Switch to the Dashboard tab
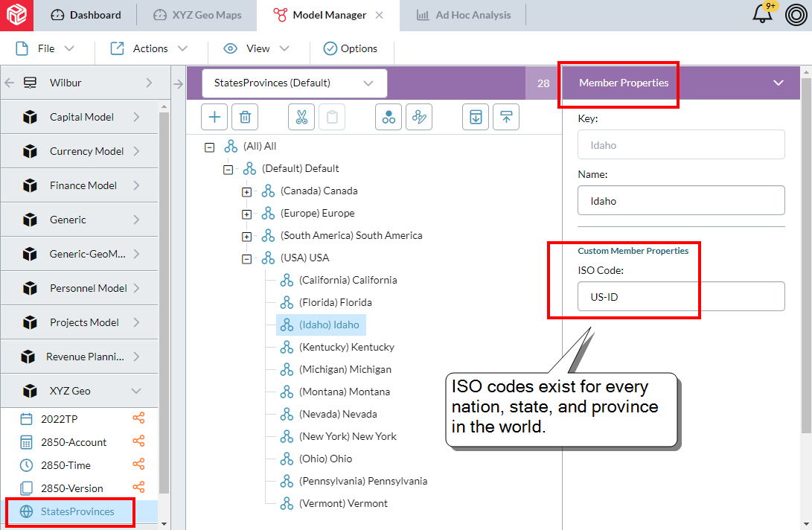The height and width of the screenshot is (530, 812). coord(86,15)
